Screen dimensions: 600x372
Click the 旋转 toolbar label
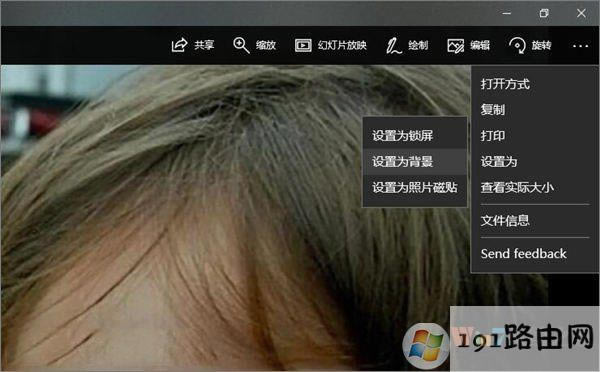541,45
